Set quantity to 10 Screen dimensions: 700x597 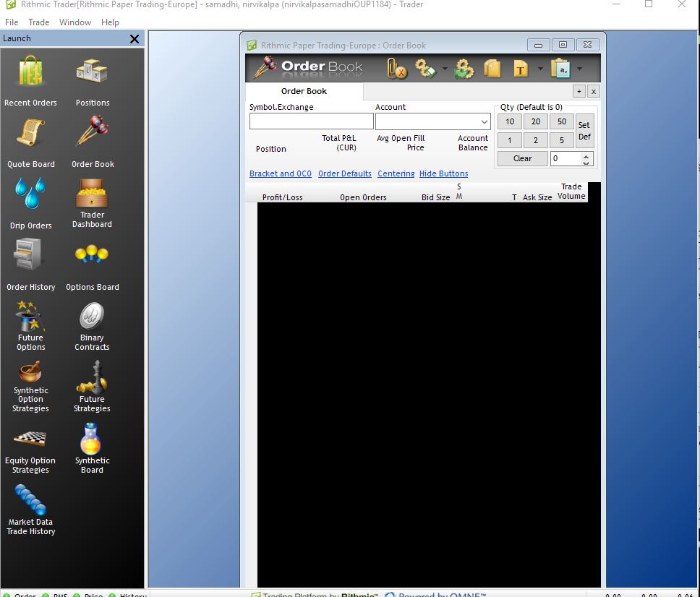[509, 122]
